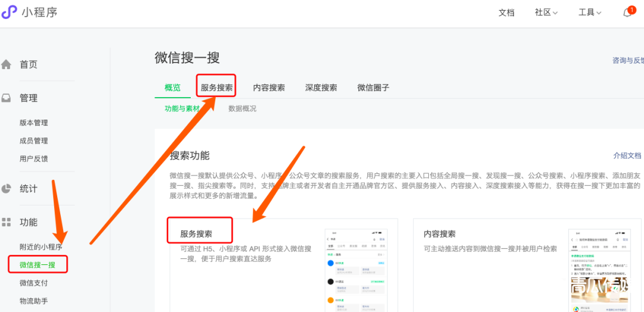Open the notification bell icon

627,13
